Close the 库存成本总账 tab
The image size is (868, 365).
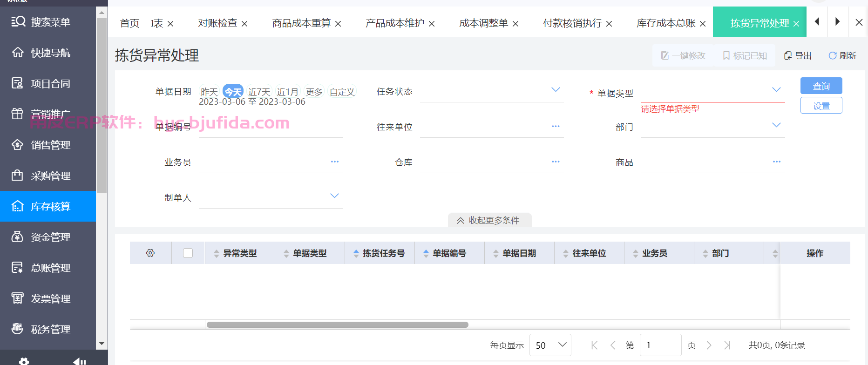pos(703,23)
